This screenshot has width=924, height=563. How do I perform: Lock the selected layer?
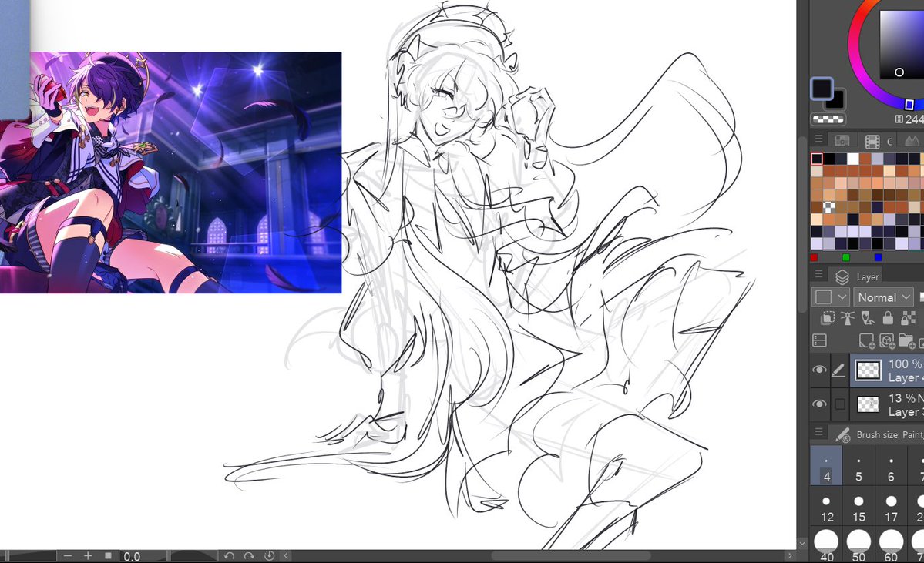point(888,318)
